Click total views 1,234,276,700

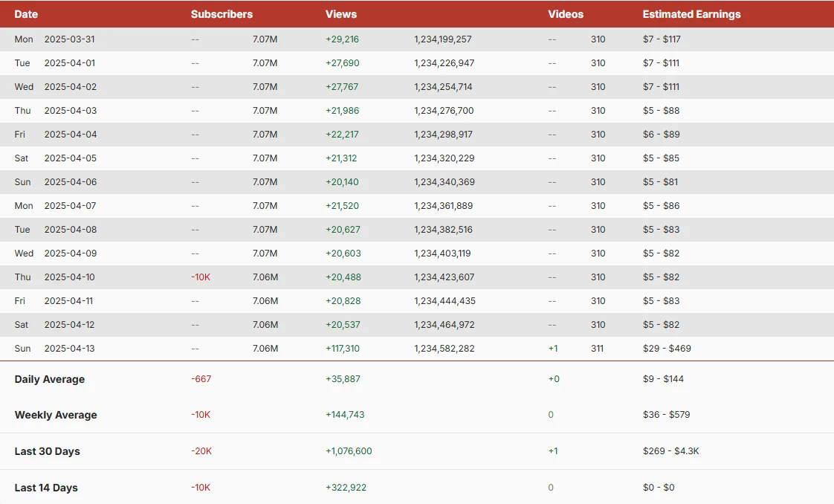444,111
